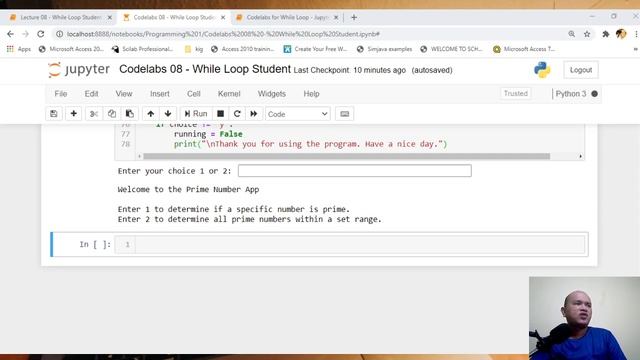Open Simjava examples bookmark
This screenshot has height=360, width=640.
(384, 49)
